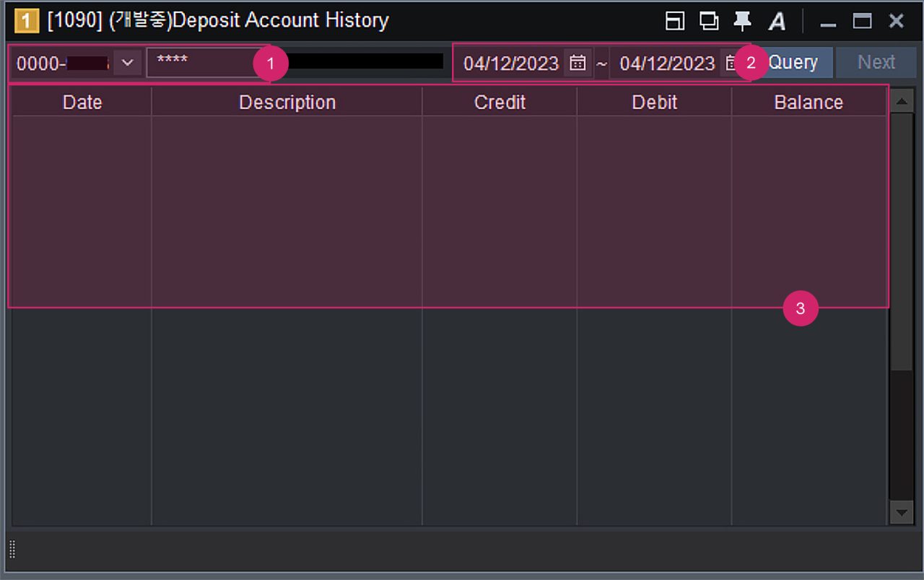
Task: Click the scrollbar down arrow
Action: pyautogui.click(x=901, y=513)
